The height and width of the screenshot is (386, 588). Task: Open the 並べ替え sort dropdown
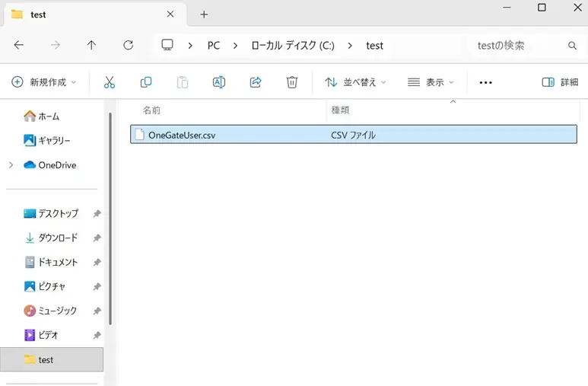coord(355,82)
